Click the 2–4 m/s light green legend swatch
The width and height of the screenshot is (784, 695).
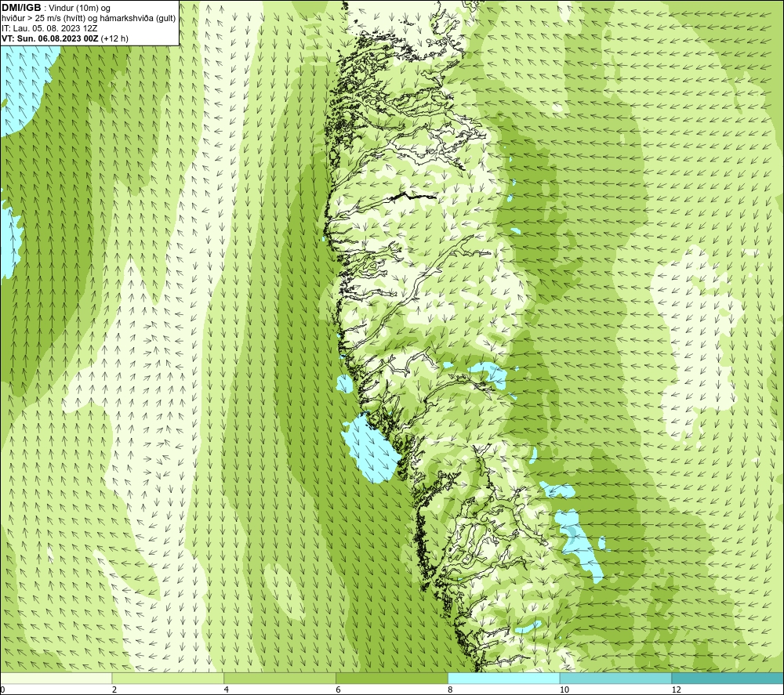pos(168,678)
